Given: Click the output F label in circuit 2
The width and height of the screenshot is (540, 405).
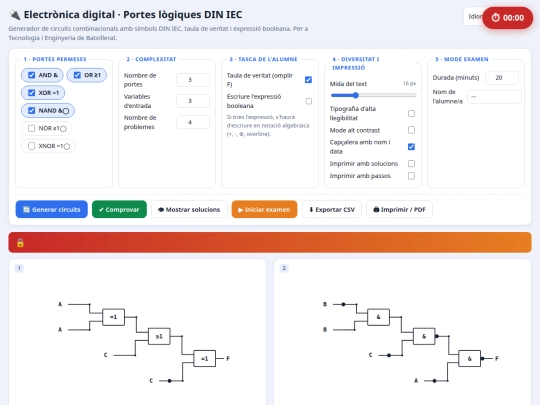Looking at the screenshot, I should point(497,359).
